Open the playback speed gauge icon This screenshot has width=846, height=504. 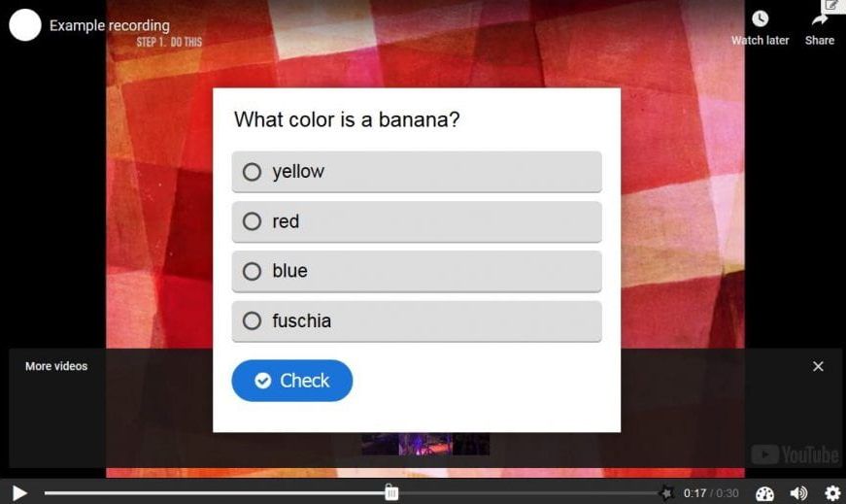click(764, 493)
